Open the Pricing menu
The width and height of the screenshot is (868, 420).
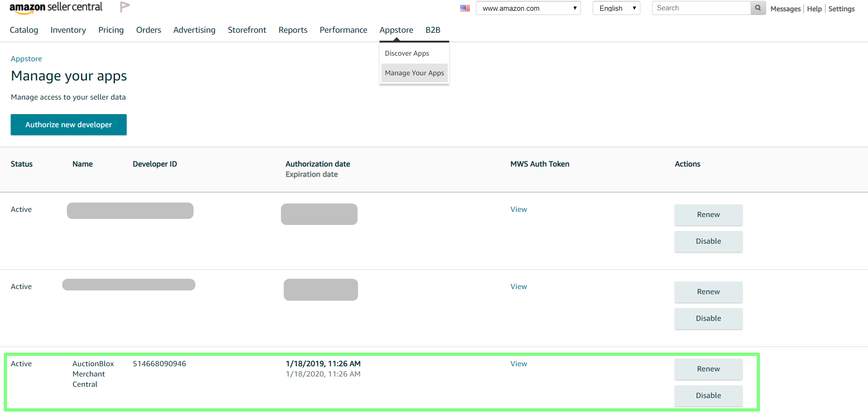pyautogui.click(x=111, y=30)
